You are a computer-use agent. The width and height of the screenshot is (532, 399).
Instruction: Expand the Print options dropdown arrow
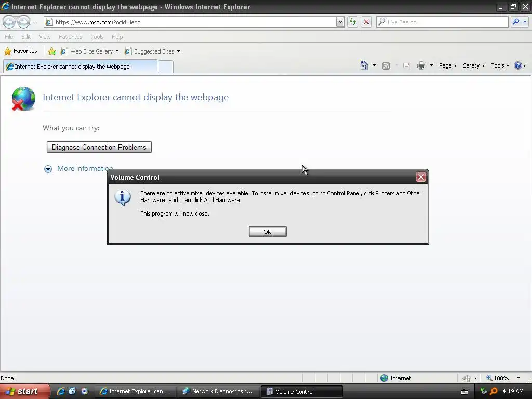[431, 65]
